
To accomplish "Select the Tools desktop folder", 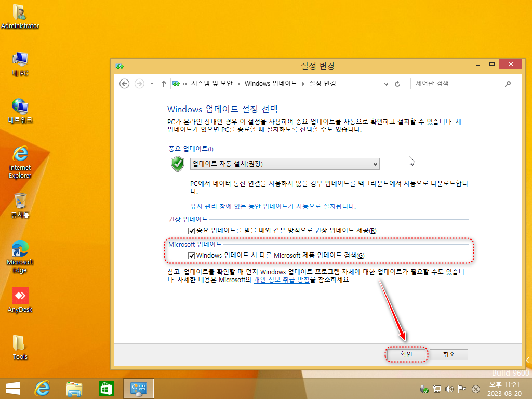I will [x=20, y=348].
